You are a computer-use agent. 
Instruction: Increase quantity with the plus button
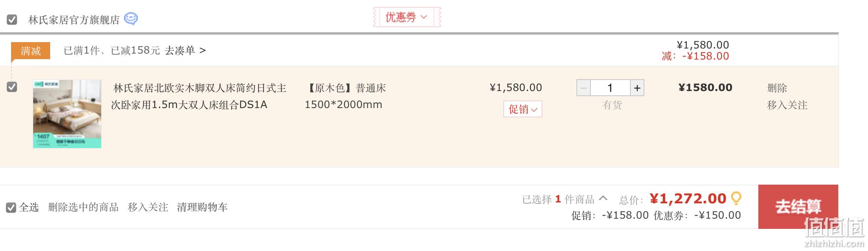coord(637,88)
